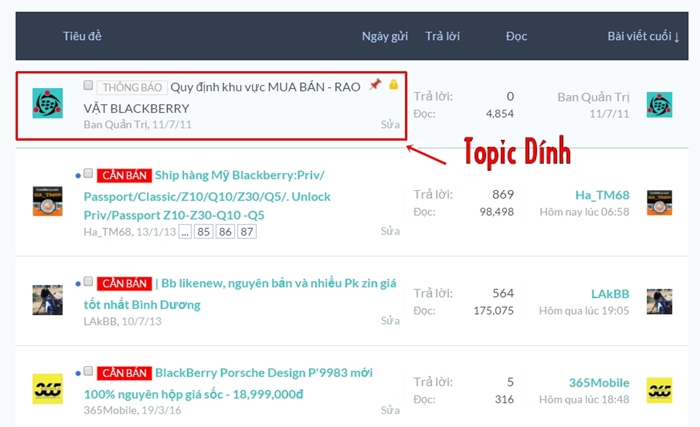Go to page 86 of Ha_TM68 thread
Image resolution: width=700 pixels, height=427 pixels.
tap(225, 232)
